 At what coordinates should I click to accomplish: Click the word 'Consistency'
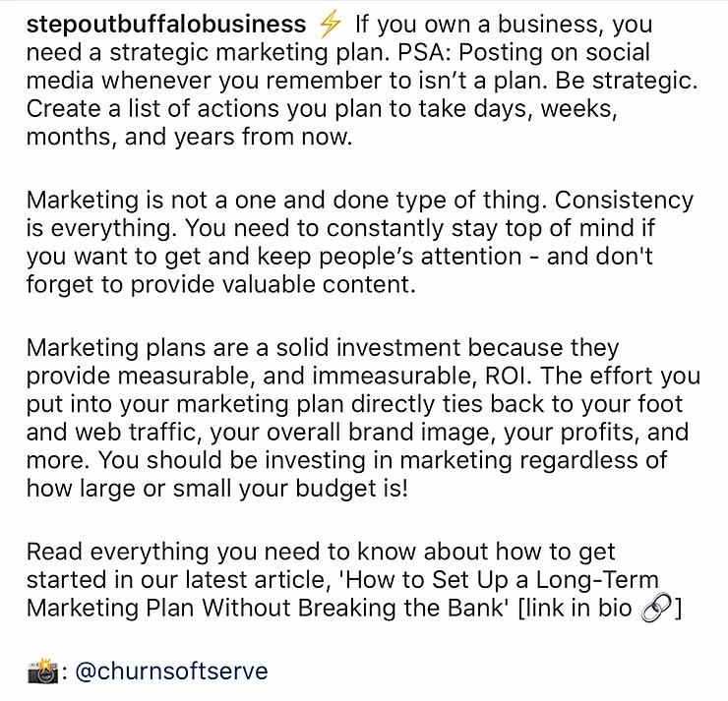(624, 201)
